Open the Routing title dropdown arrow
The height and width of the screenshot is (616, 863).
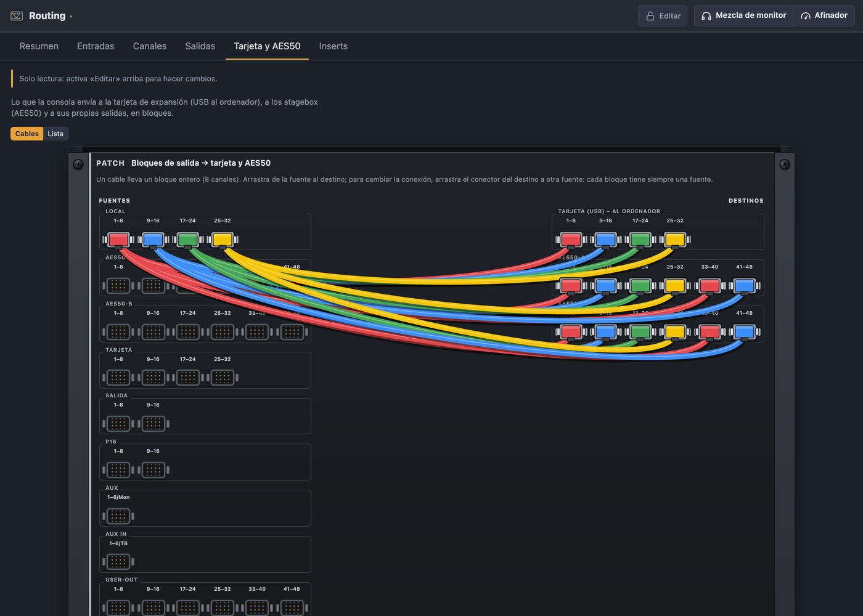71,17
